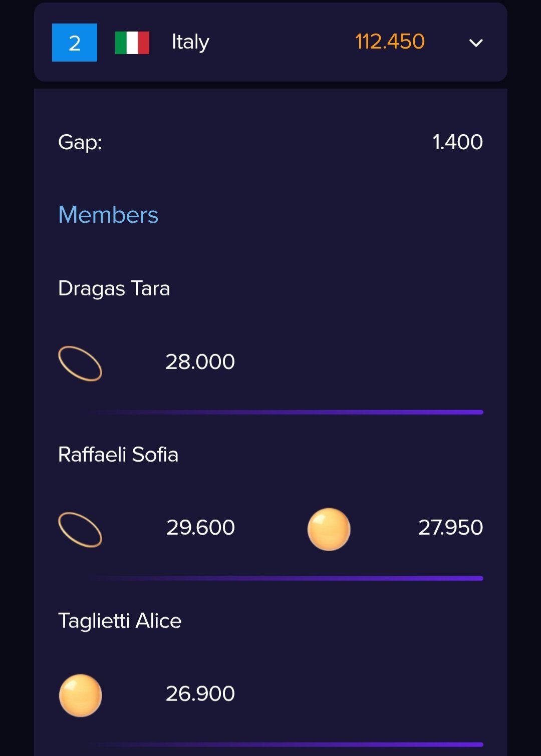
Task: Click the purple divider below Dragas Tara
Action: pos(286,412)
